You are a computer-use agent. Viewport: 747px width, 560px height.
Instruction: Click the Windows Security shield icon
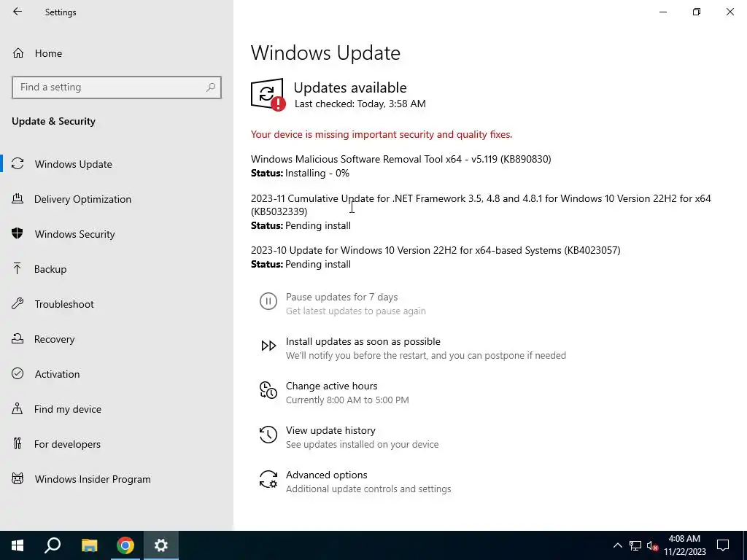pyautogui.click(x=18, y=233)
